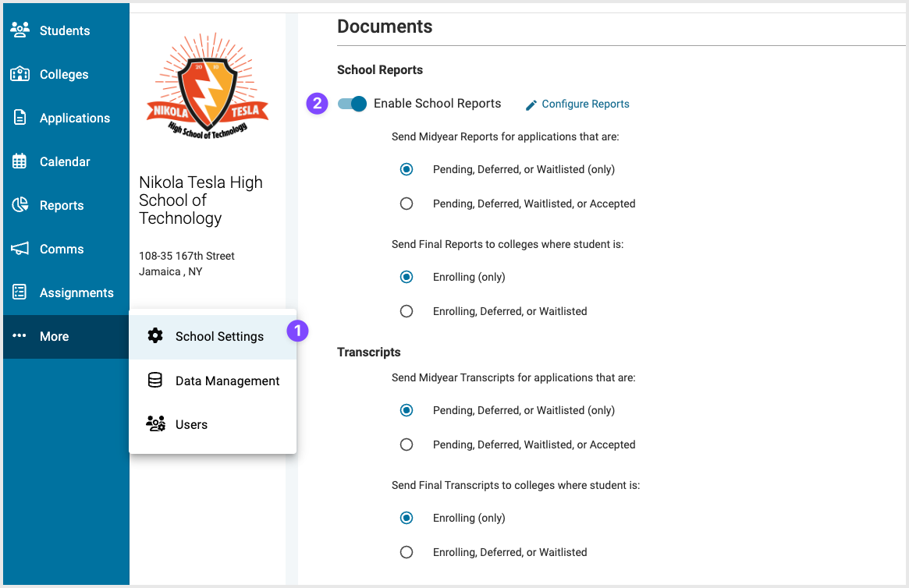The image size is (909, 588).
Task: Click the Students people icon in sidebar
Action: (20, 30)
